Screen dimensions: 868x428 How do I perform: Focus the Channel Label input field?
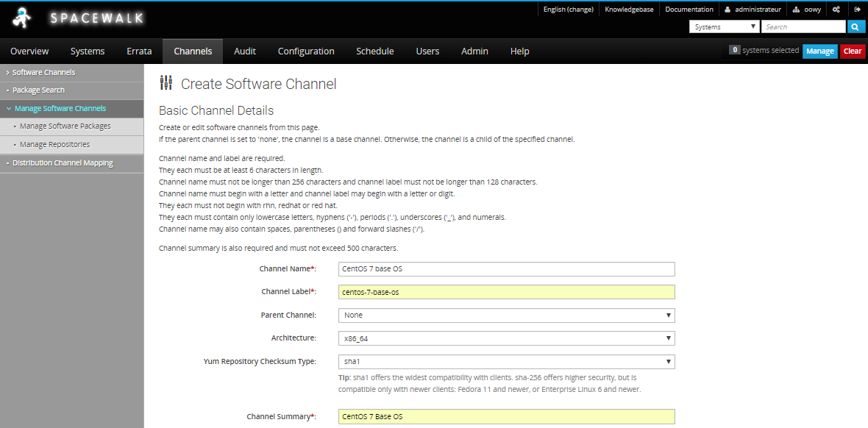[506, 292]
